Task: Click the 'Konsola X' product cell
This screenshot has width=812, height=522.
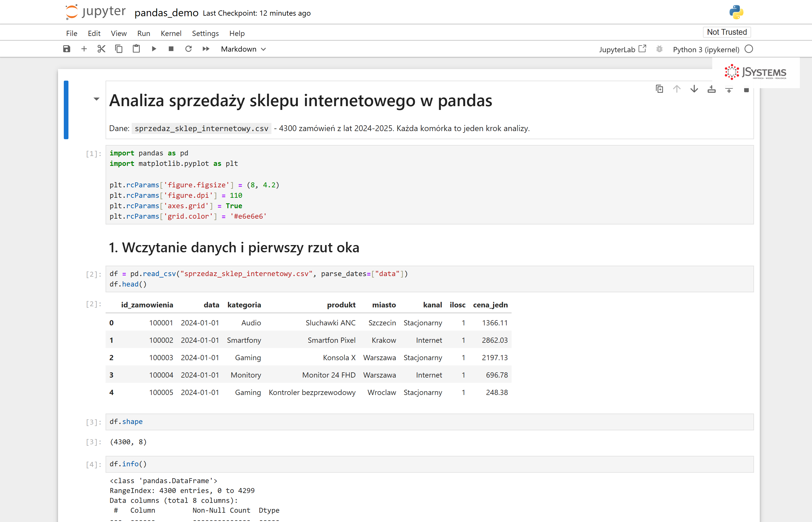Action: (x=339, y=358)
